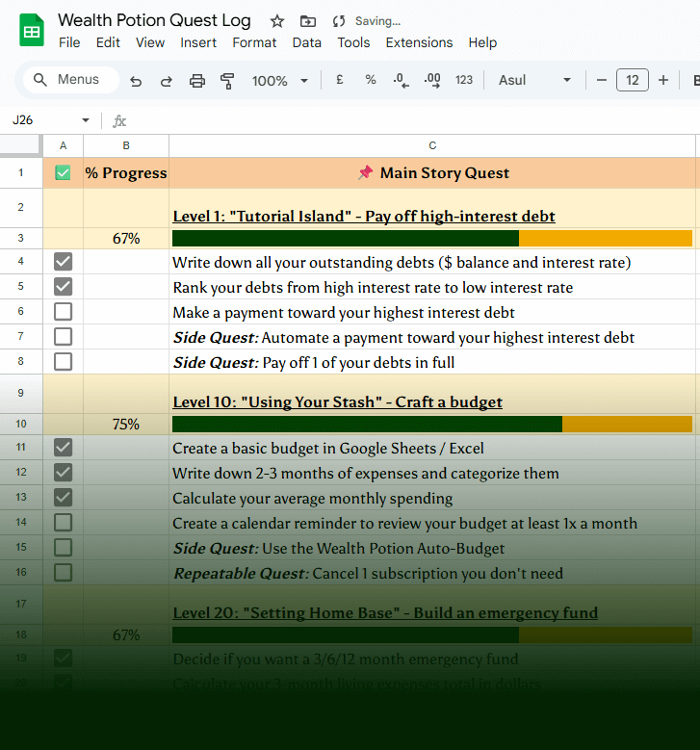Toggle the 'Create a basic budget' checkbox
This screenshot has height=750, width=700.
click(x=63, y=448)
